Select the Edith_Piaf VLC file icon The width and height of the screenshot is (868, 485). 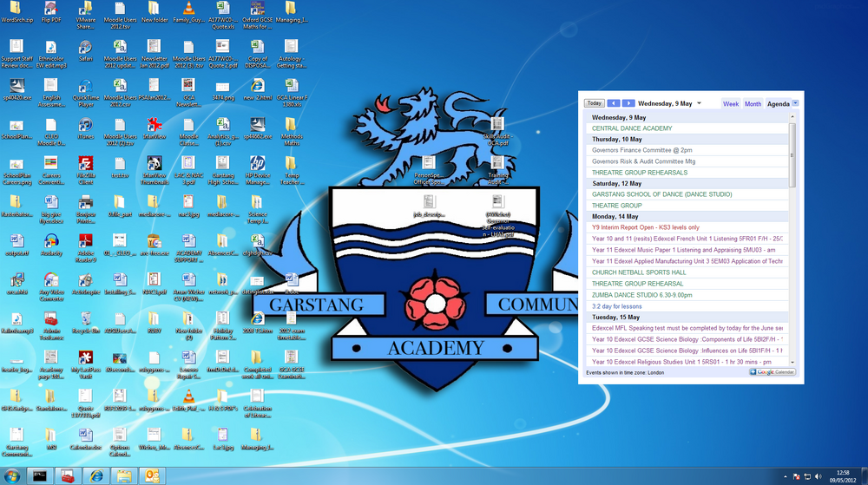point(188,400)
